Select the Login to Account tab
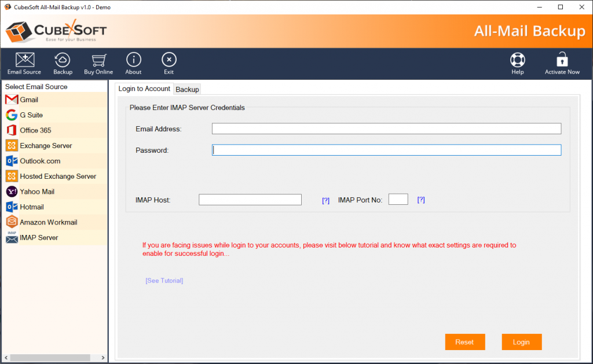This screenshot has height=364, width=593. click(144, 89)
